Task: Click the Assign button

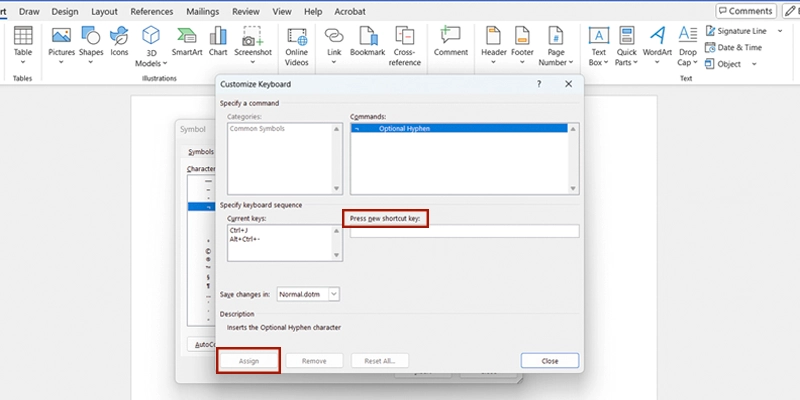Action: tap(249, 360)
